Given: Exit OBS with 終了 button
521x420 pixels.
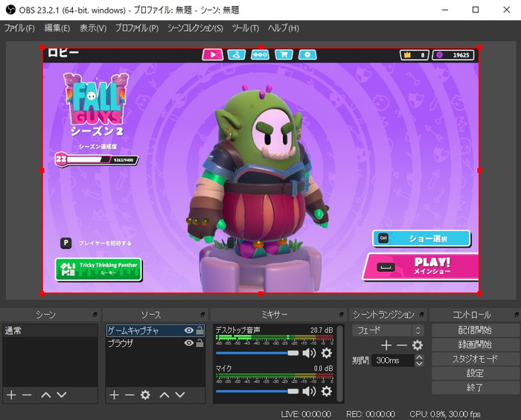Looking at the screenshot, I should (x=475, y=388).
